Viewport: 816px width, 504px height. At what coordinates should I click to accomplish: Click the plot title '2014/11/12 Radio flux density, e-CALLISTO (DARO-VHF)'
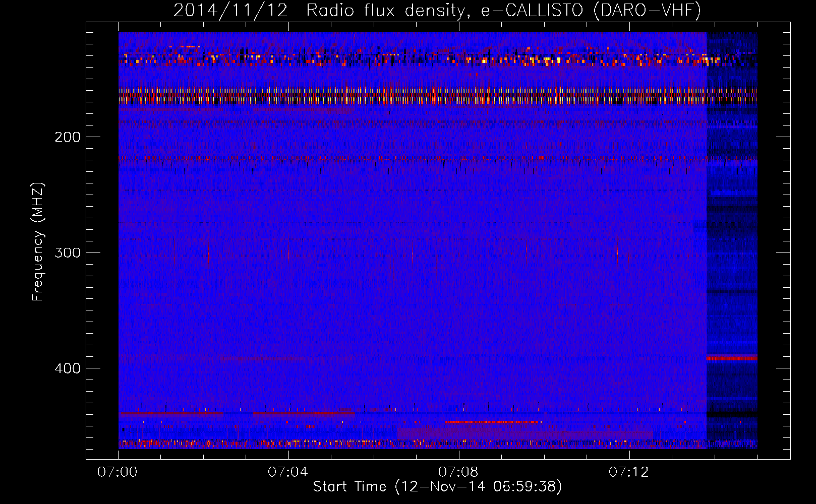tap(437, 11)
